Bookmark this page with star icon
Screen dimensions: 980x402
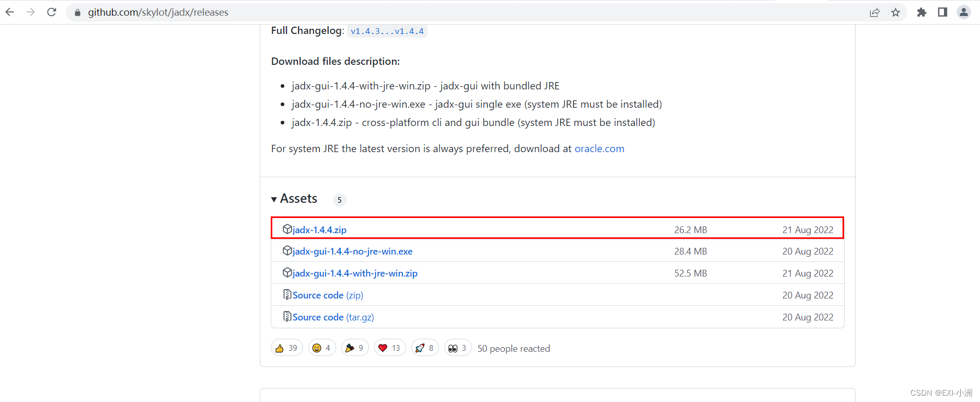coord(895,13)
